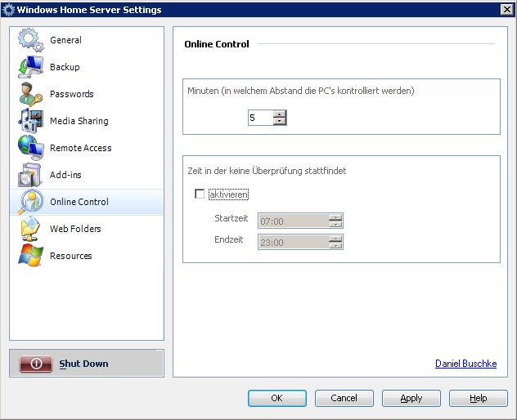Click the red power icon on Shut Down
The width and height of the screenshot is (517, 420).
pos(36,364)
